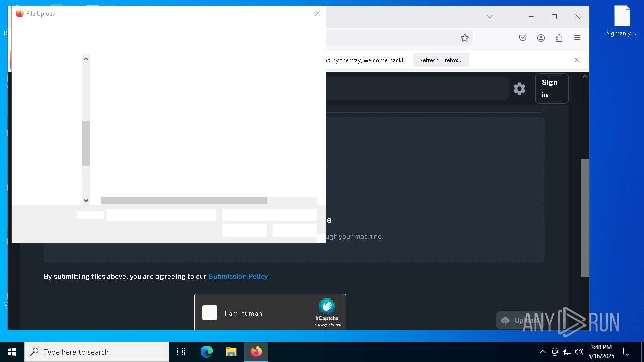The height and width of the screenshot is (362, 644).
Task: Launch Microsoft Edge from the taskbar
Action: [x=207, y=352]
